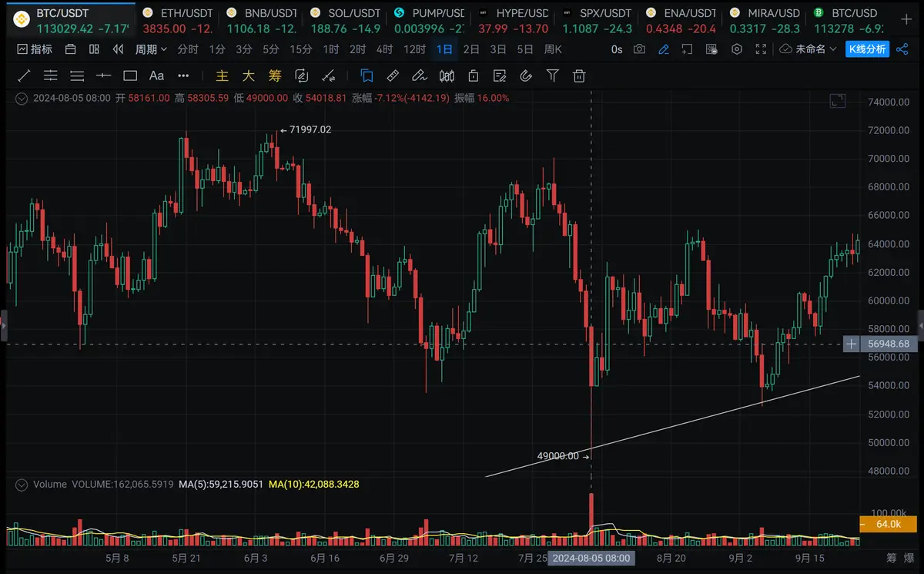
Task: Toggle the blue drawing pencil icon
Action: [x=664, y=49]
